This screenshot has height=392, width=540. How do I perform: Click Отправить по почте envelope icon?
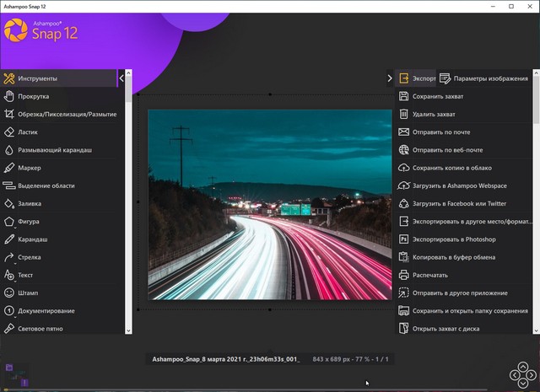tap(404, 132)
